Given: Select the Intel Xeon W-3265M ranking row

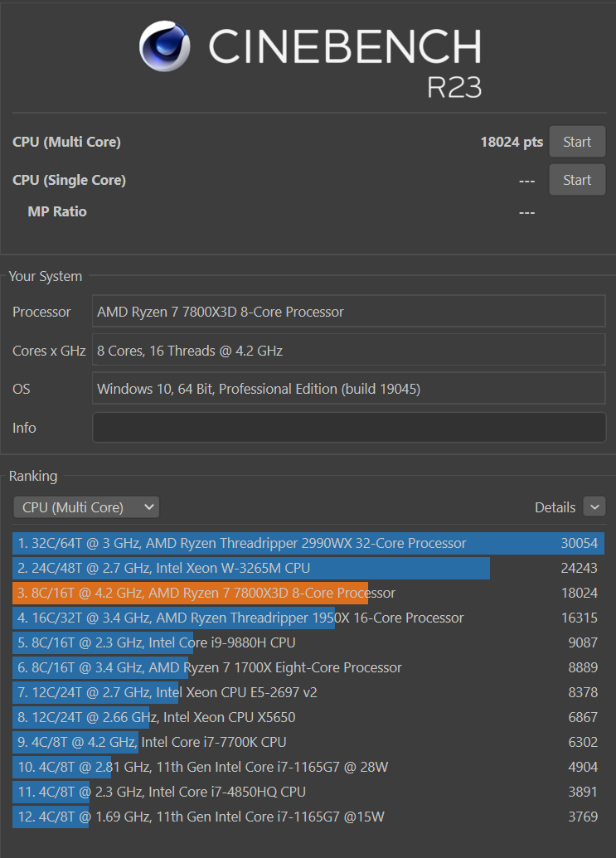Looking at the screenshot, I should pos(308,568).
